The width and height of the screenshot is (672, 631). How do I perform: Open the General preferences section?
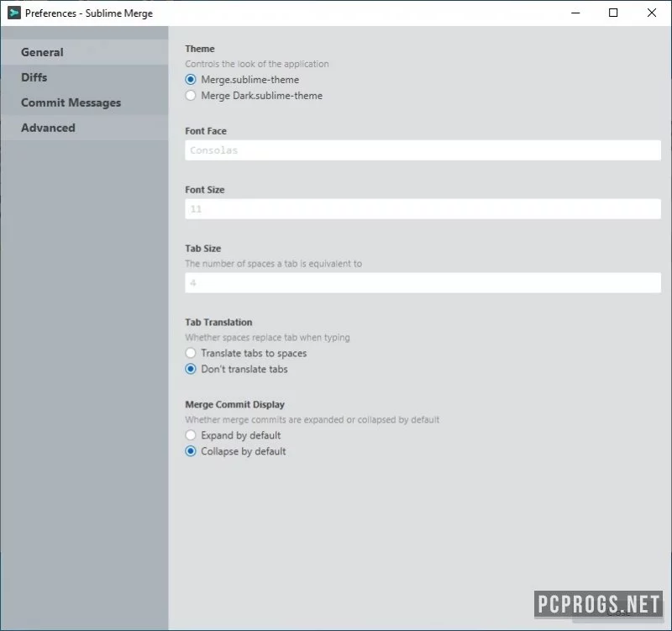(x=84, y=52)
